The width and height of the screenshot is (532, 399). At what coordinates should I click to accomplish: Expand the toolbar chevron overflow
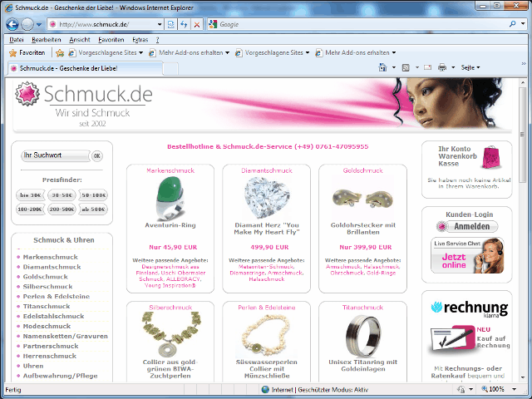(524, 63)
